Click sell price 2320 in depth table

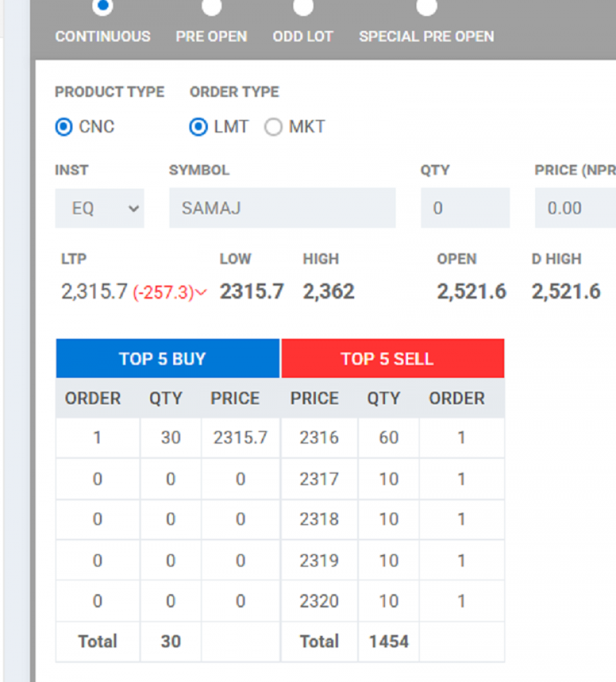(319, 601)
